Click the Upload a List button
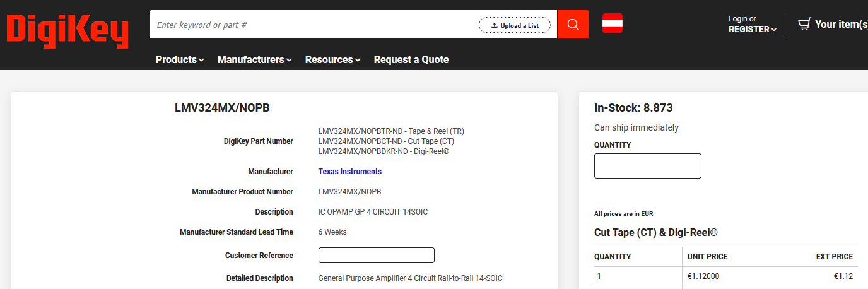The width and height of the screenshot is (868, 289). coord(515,25)
